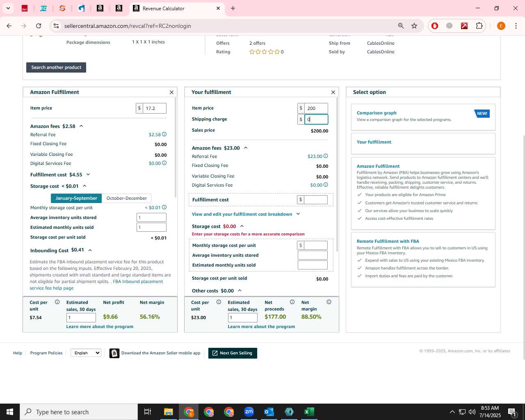
Task: Open browser extensions puzzle icon
Action: point(479,26)
